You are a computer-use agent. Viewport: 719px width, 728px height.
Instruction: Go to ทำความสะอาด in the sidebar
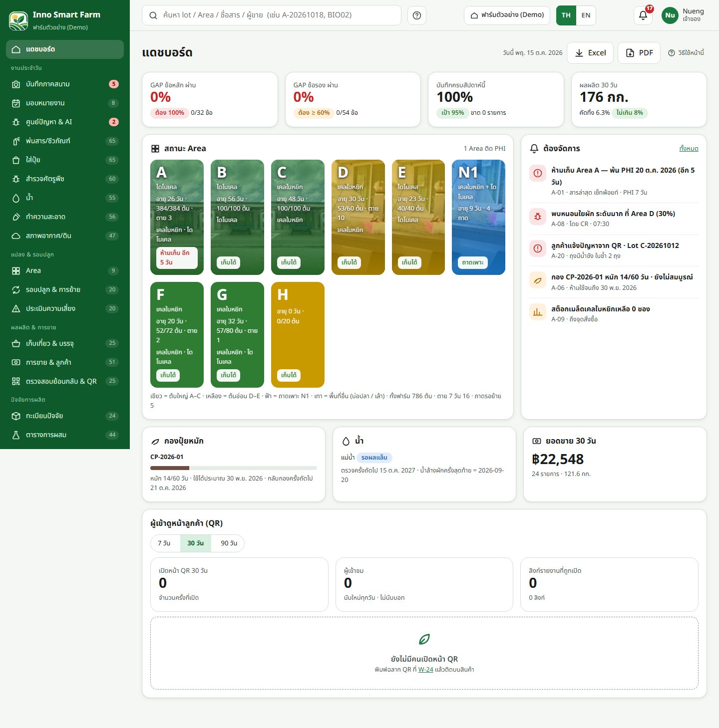click(65, 217)
